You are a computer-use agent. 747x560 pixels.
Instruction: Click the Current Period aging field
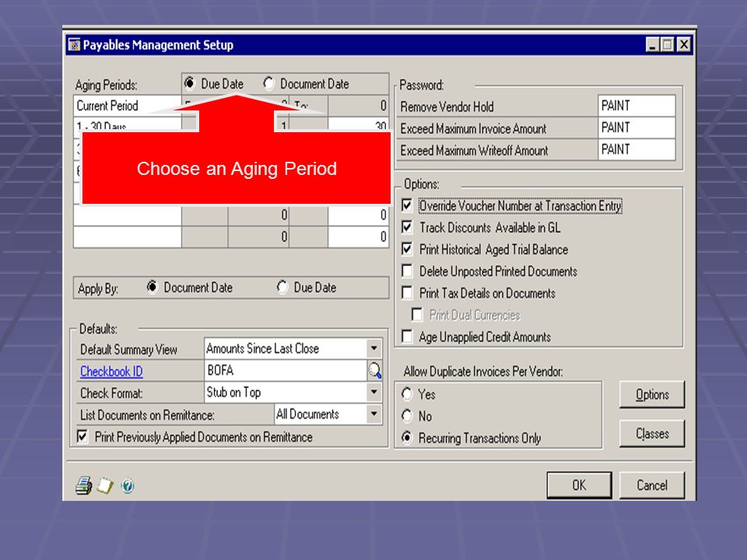[x=127, y=105]
